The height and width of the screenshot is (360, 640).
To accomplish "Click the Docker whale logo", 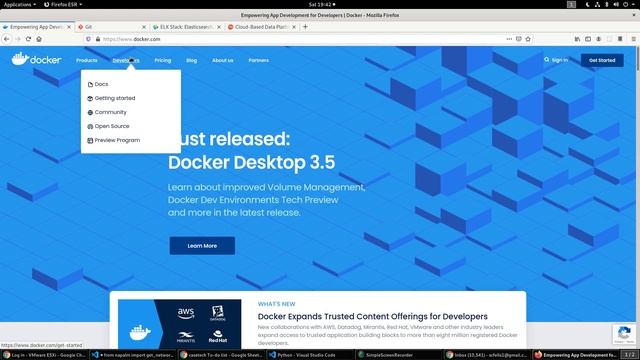I will [x=36, y=59].
